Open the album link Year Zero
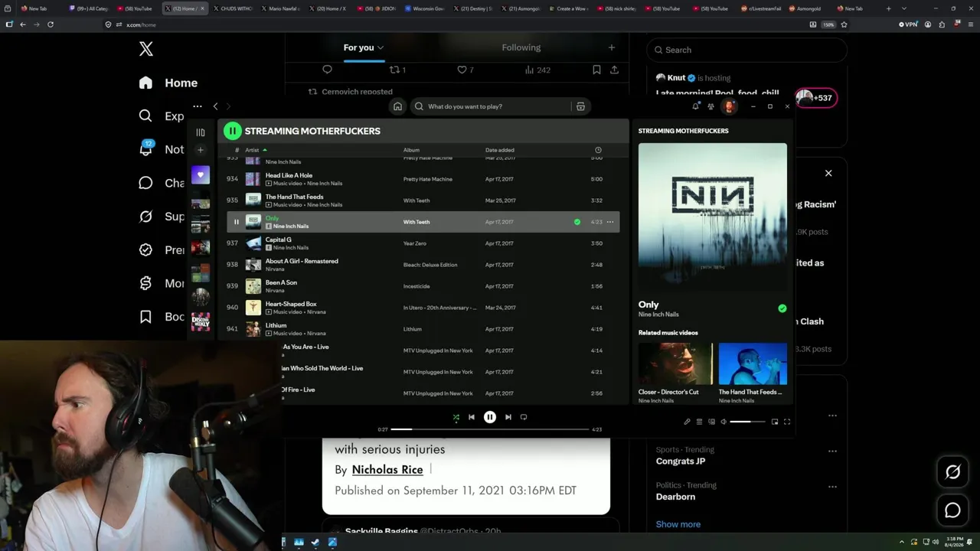 tap(415, 243)
